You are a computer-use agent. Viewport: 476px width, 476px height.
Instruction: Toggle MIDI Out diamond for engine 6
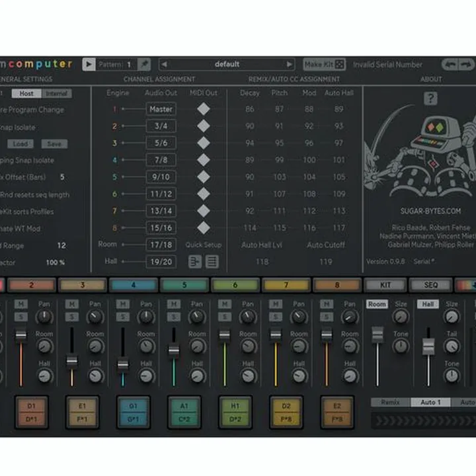coord(204,194)
